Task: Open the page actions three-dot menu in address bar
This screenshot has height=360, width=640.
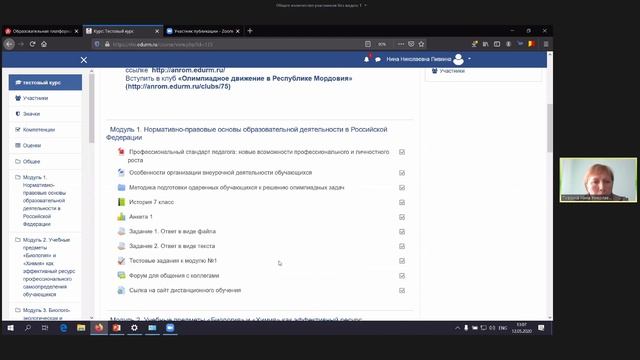Action: tap(401, 44)
